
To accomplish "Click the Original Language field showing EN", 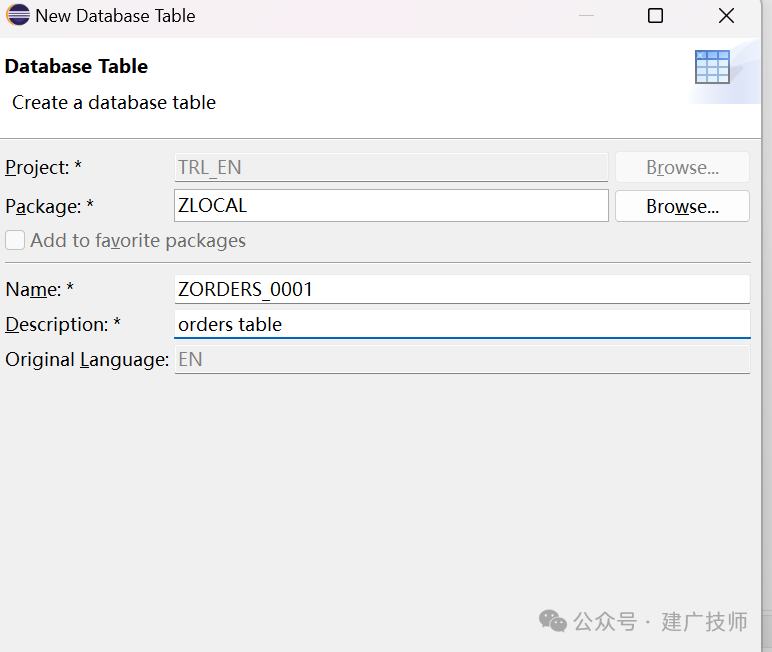I will click(462, 359).
